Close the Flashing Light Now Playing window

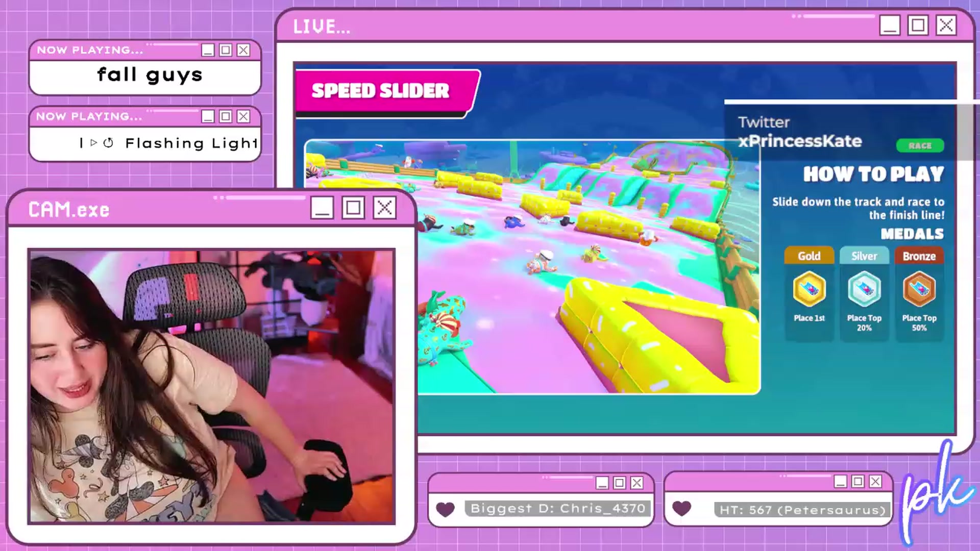click(243, 116)
